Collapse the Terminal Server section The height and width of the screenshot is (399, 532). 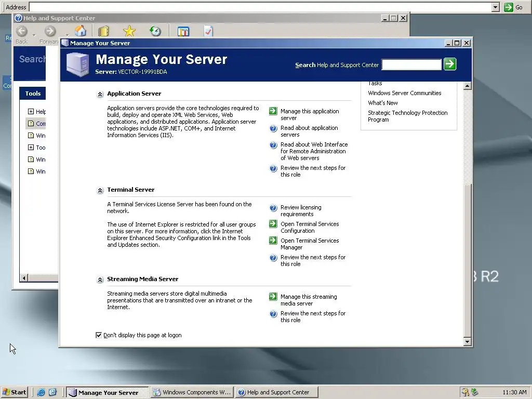(100, 190)
